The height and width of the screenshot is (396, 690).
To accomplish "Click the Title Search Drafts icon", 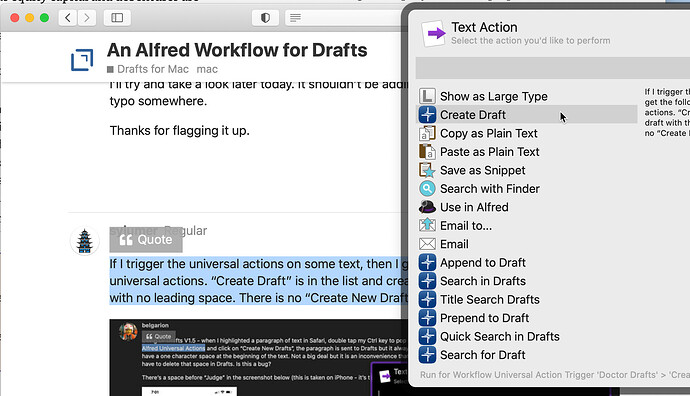I will [427, 300].
